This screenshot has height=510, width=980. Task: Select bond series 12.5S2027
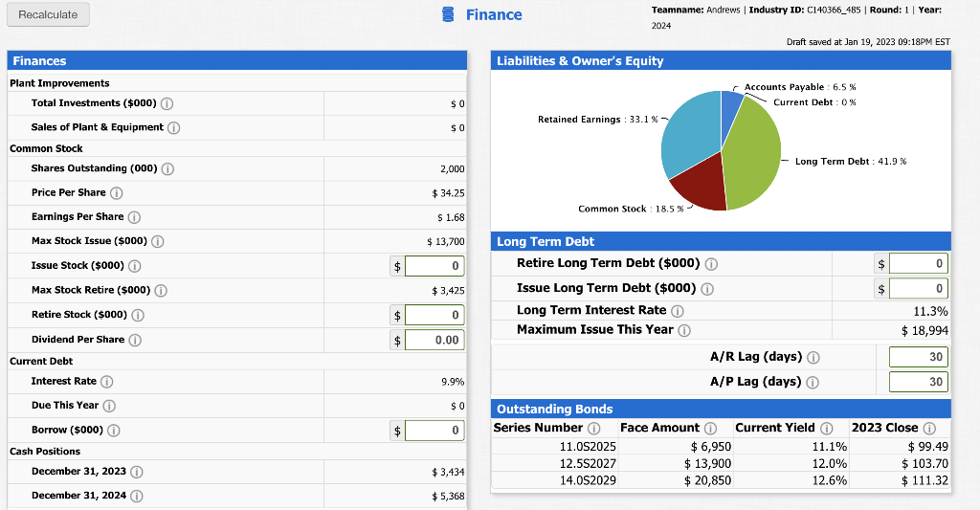tap(588, 463)
